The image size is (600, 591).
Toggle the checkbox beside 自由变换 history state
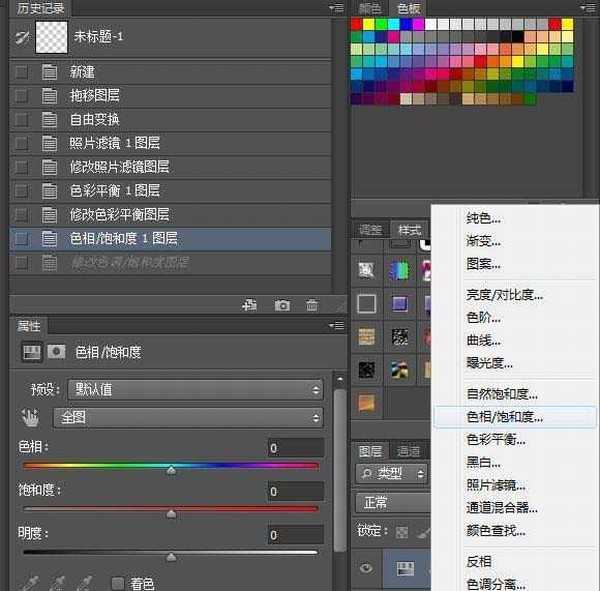[x=22, y=119]
